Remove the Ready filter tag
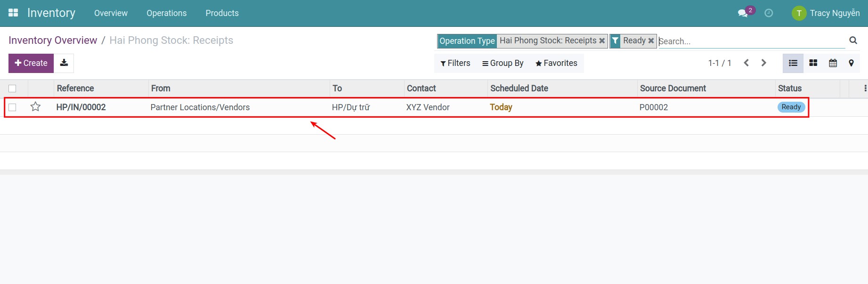Viewport: 868px width, 284px height. [651, 41]
